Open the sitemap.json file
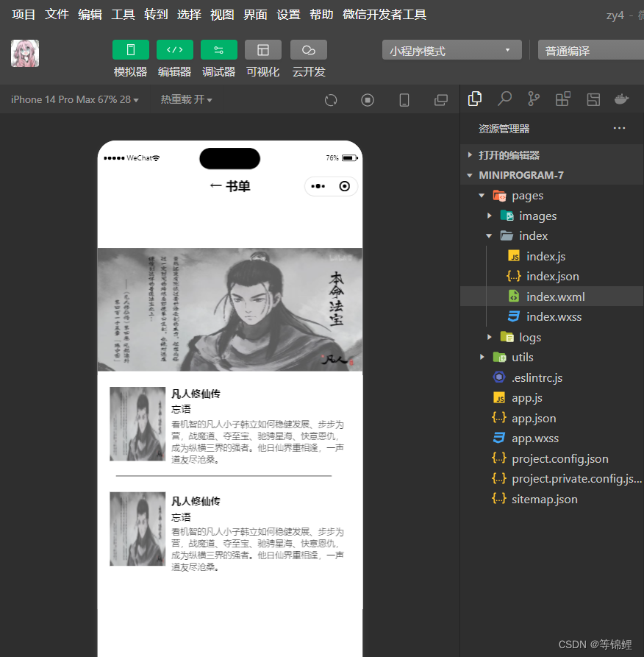Viewport: 644px width, 657px height. pyautogui.click(x=552, y=499)
